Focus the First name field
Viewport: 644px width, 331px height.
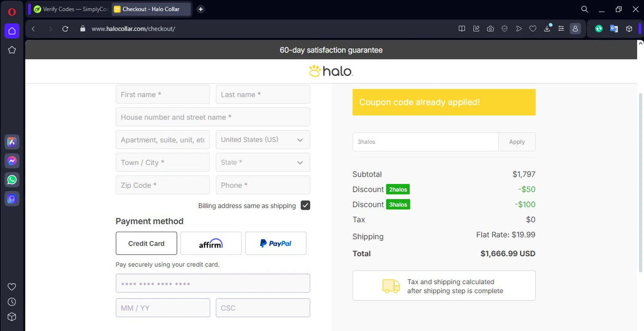163,94
